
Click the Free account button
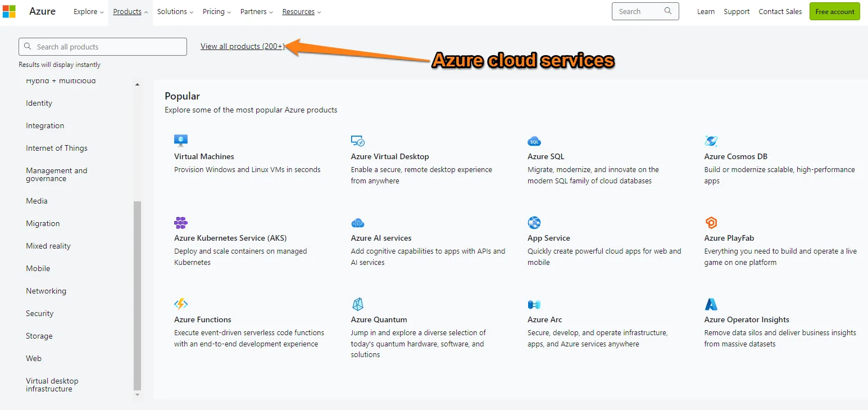coord(835,11)
